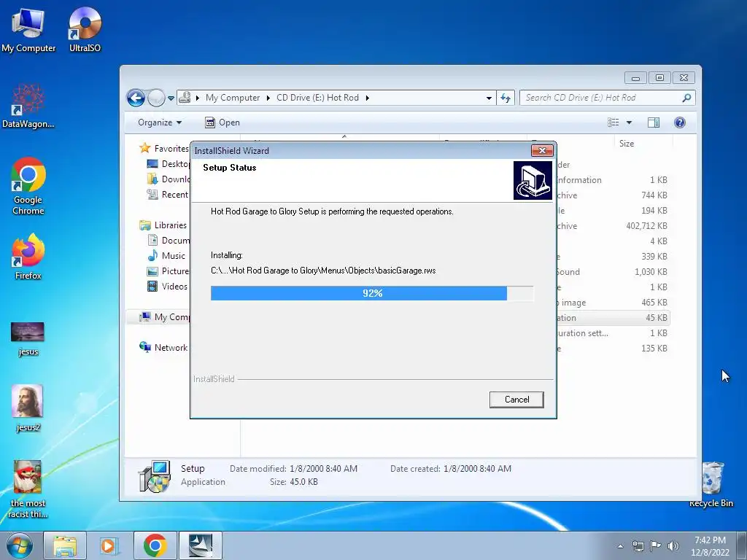The image size is (747, 560).
Task: Minimize the Explorer window
Action: 635,77
